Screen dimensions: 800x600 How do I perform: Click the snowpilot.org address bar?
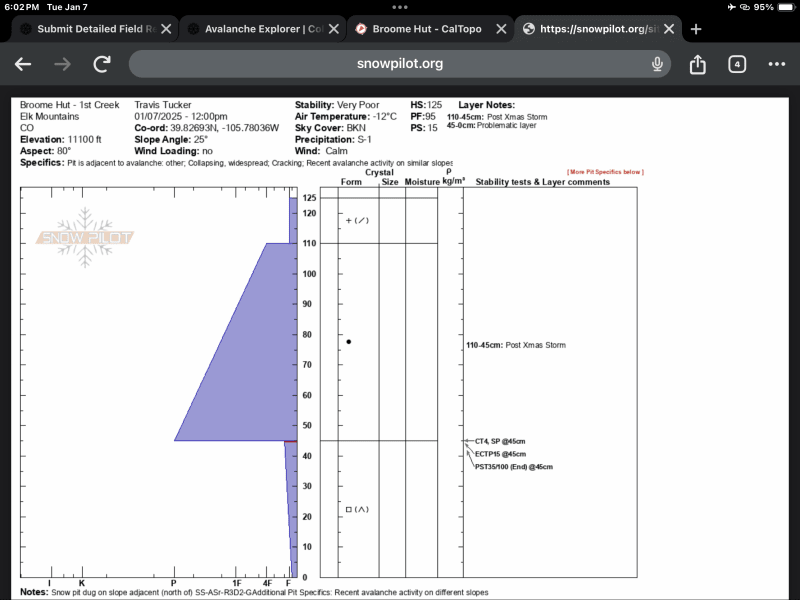(399, 64)
